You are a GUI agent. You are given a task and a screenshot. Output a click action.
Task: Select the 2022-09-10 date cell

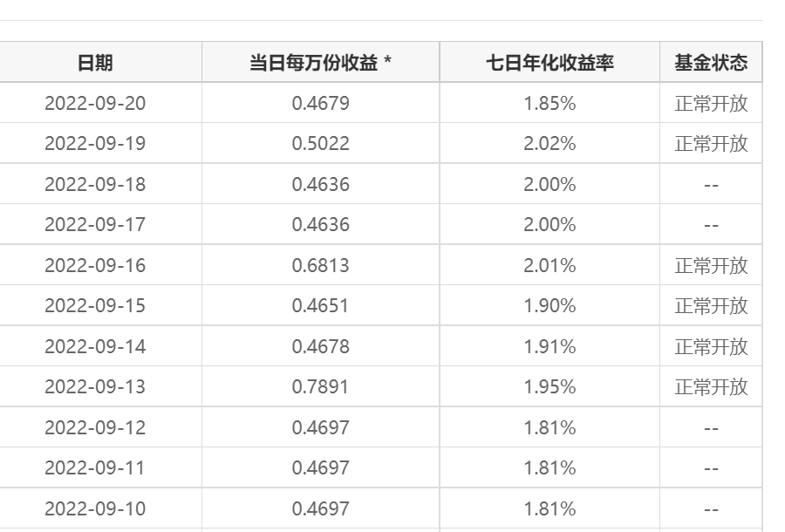coord(95,509)
